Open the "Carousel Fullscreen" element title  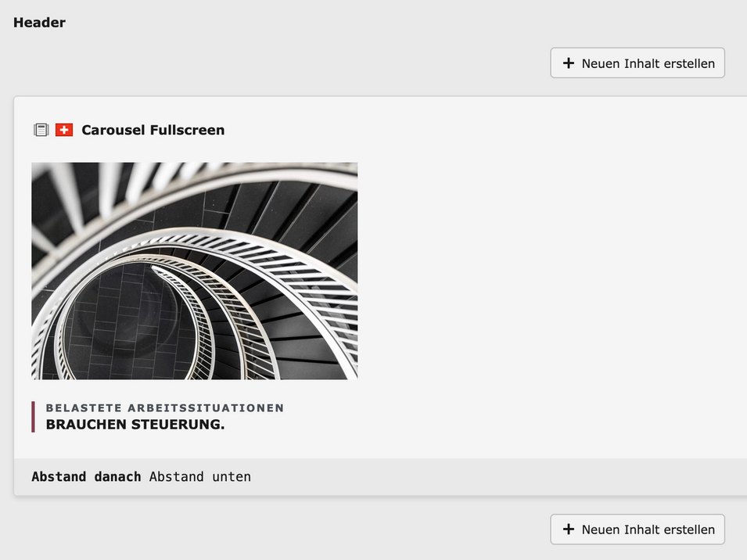pos(153,130)
